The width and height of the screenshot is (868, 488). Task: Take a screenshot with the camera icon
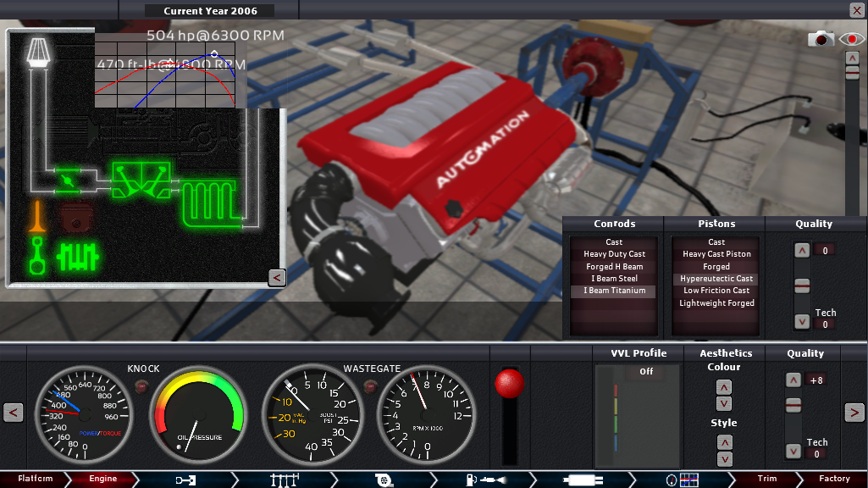(x=821, y=39)
